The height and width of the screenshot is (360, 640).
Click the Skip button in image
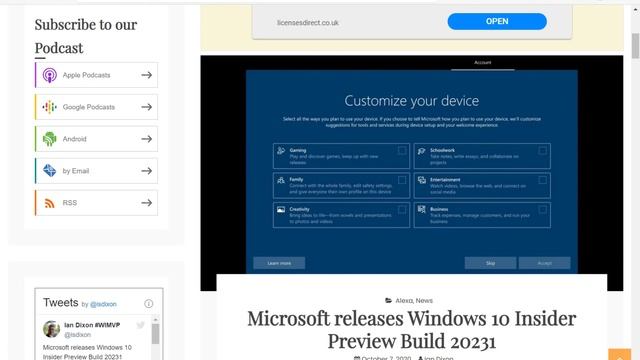[490, 263]
